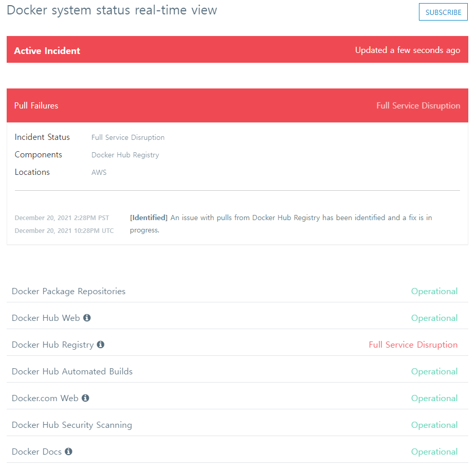Select the Docker Docs component name

pos(36,452)
